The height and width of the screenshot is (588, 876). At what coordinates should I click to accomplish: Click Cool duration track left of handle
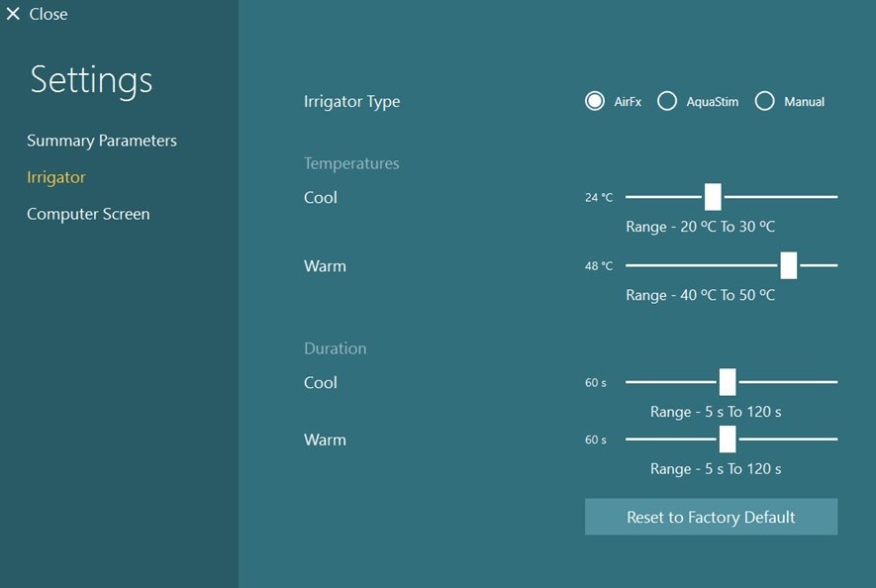[x=671, y=382]
